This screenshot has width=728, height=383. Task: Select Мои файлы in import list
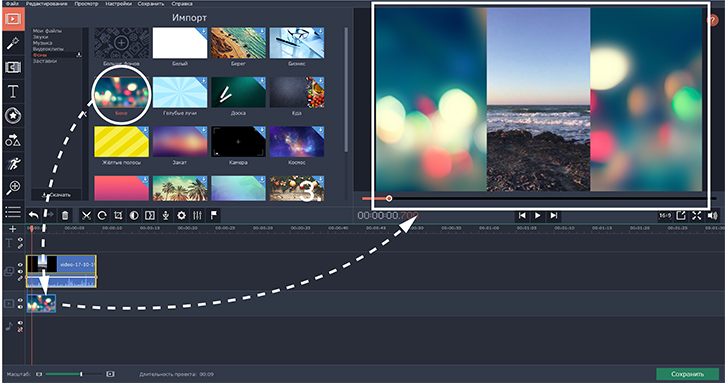click(47, 31)
